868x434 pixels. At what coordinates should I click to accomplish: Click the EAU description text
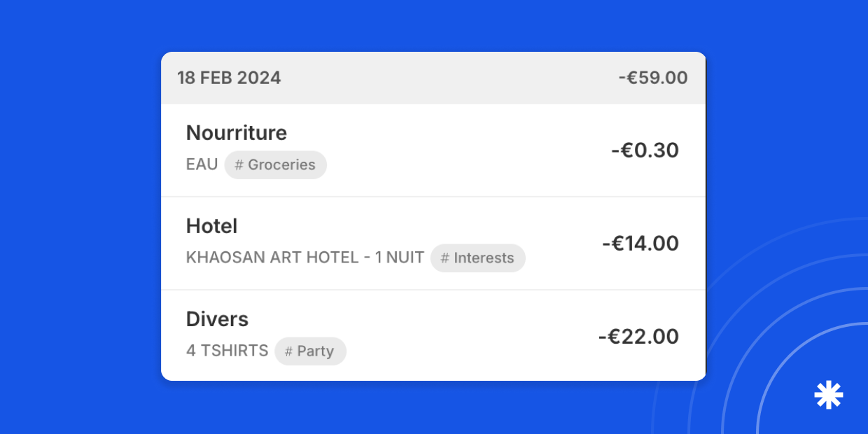coord(202,165)
